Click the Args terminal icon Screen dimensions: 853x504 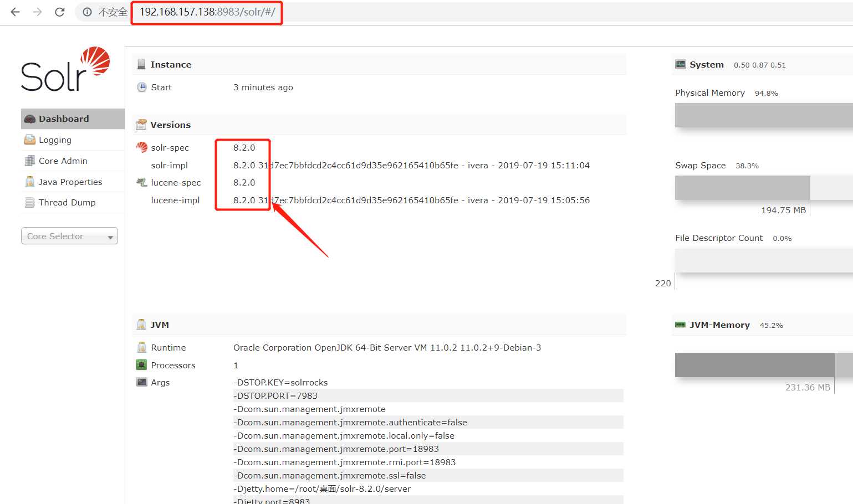point(142,382)
